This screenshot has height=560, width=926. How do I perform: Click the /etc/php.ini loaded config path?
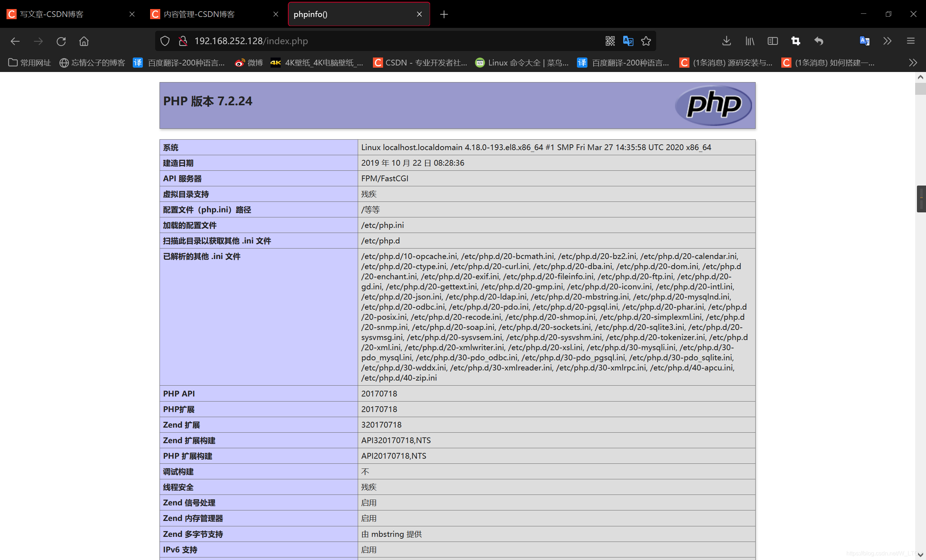click(x=383, y=225)
